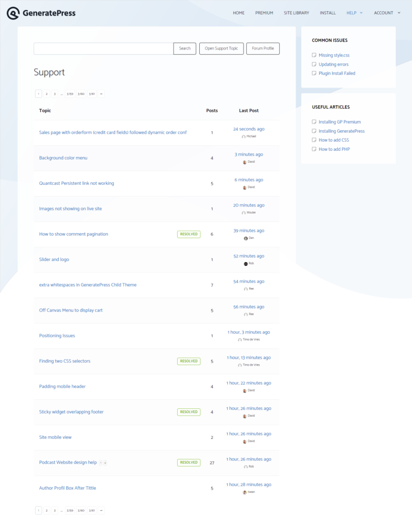Click document icon beside Installing GeneratePress

pyautogui.click(x=314, y=131)
